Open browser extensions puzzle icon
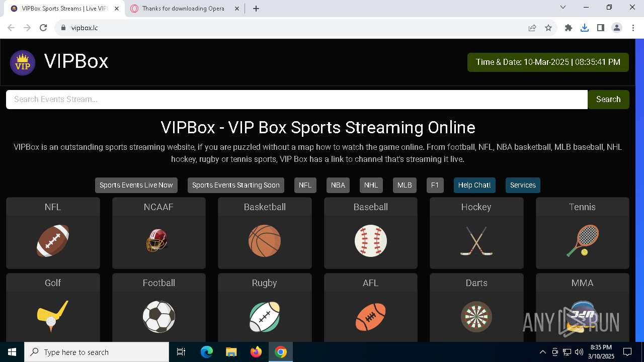 569,28
